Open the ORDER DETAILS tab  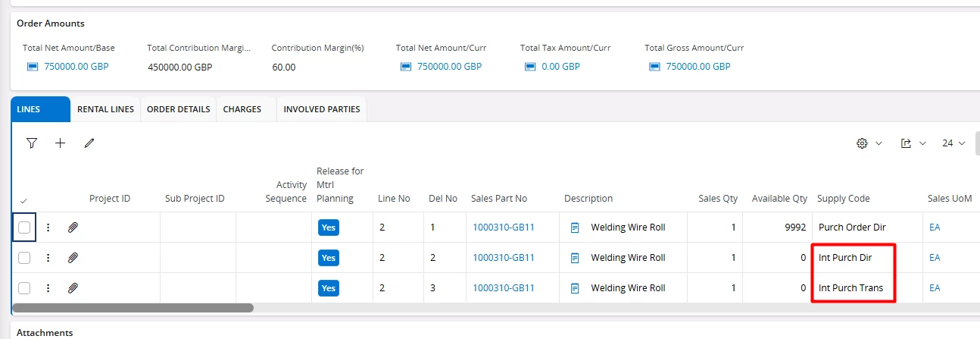coord(178,109)
